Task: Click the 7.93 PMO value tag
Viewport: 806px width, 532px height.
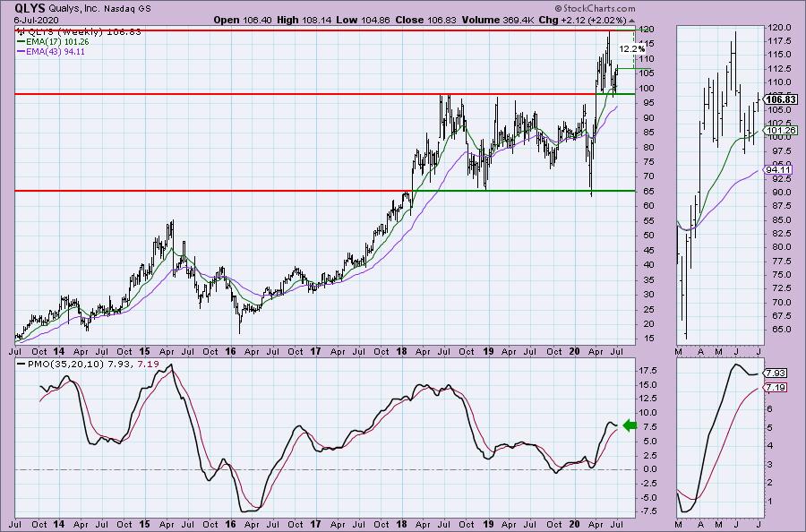Action: [776, 373]
